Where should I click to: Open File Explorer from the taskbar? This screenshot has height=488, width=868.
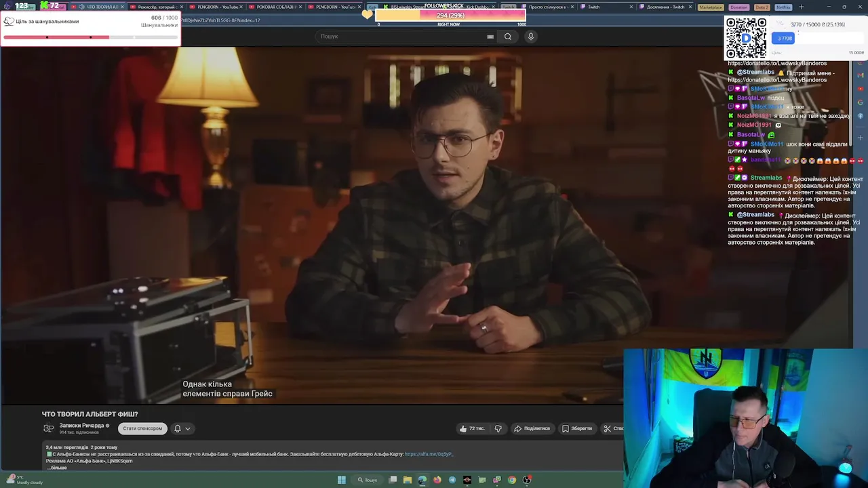(408, 480)
